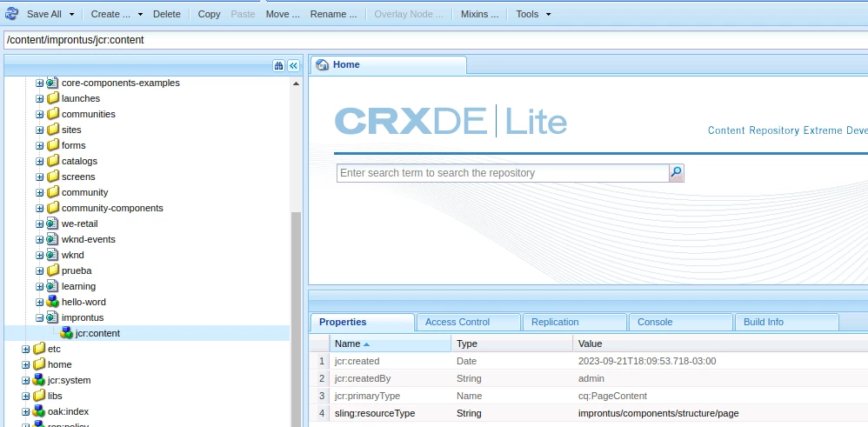Click the oak:index node icon
Viewport: 868px width, 427px height.
(x=39, y=411)
